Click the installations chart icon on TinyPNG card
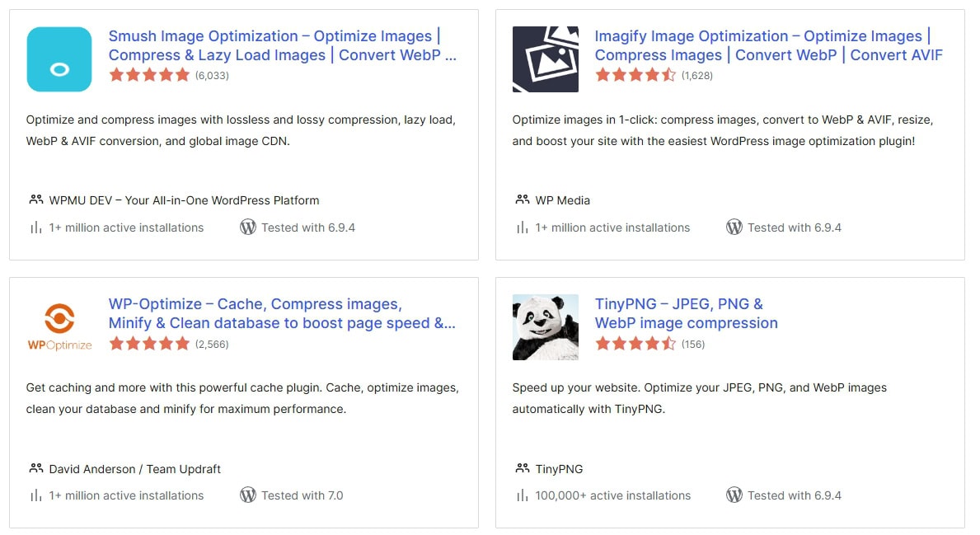 point(522,495)
